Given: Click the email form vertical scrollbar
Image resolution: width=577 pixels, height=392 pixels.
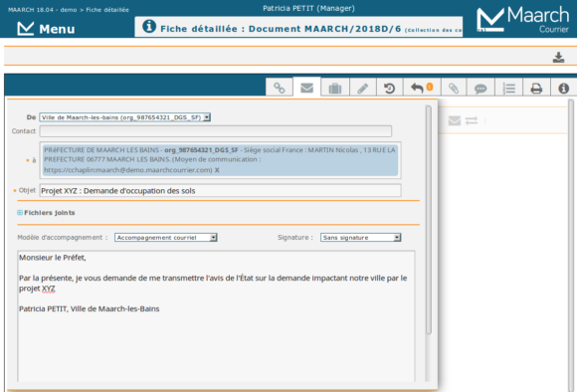Looking at the screenshot, I should 429,220.
